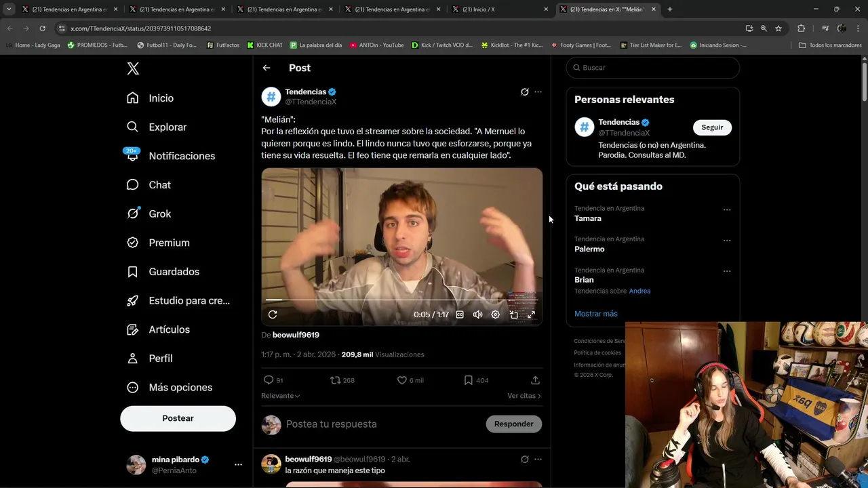Click the Buscar search field
This screenshot has width=868, height=488.
652,68
